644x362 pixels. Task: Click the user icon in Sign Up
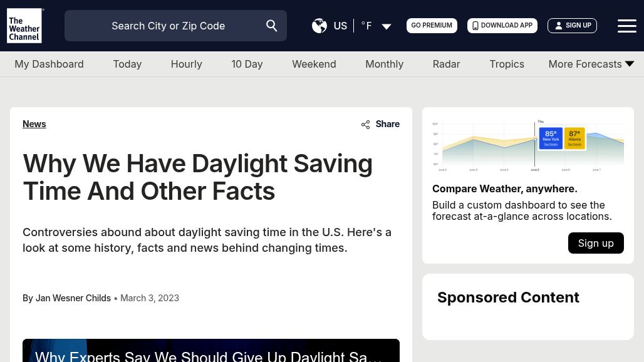coord(559,26)
